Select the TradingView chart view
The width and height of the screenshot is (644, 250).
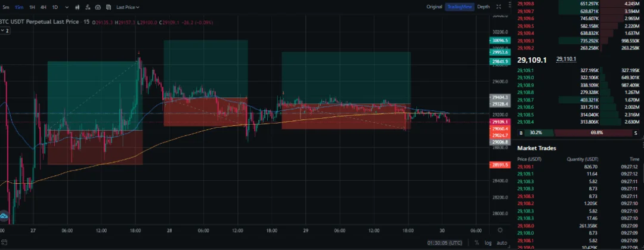tap(460, 7)
